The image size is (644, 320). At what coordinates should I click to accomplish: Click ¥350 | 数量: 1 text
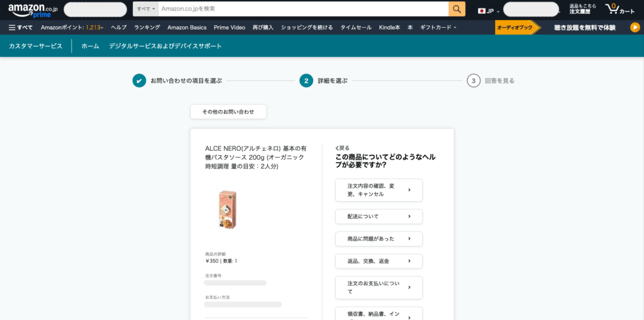coord(221,261)
